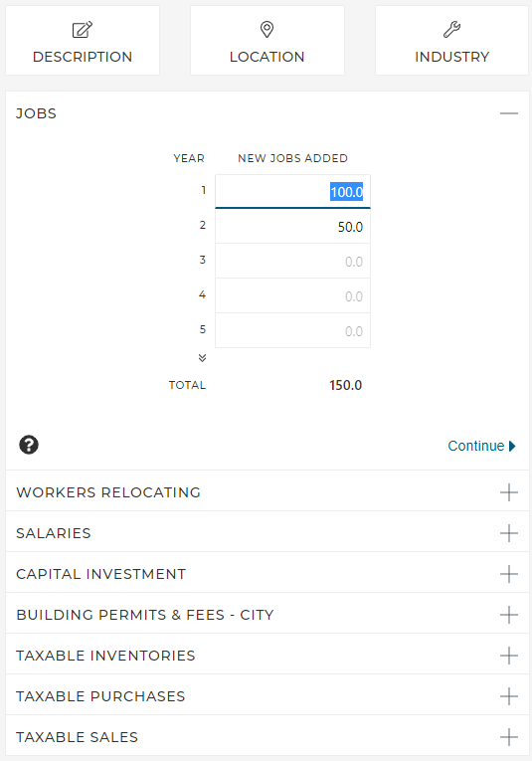This screenshot has width=532, height=761.
Task: Select the Year 5 new jobs field
Action: 293,330
